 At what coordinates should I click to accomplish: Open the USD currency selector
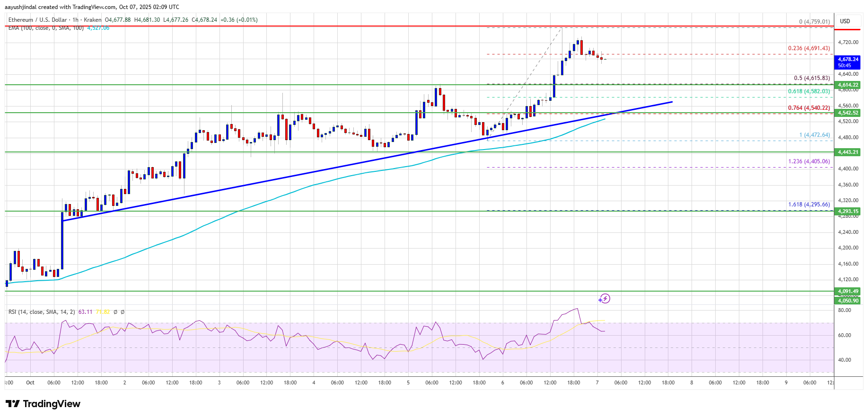point(845,21)
